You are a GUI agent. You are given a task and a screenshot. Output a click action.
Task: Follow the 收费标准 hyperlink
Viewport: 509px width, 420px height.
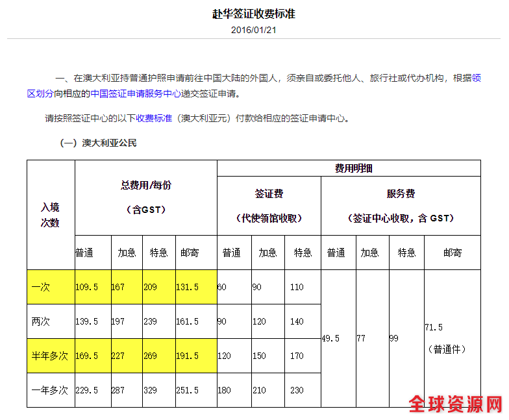point(154,119)
